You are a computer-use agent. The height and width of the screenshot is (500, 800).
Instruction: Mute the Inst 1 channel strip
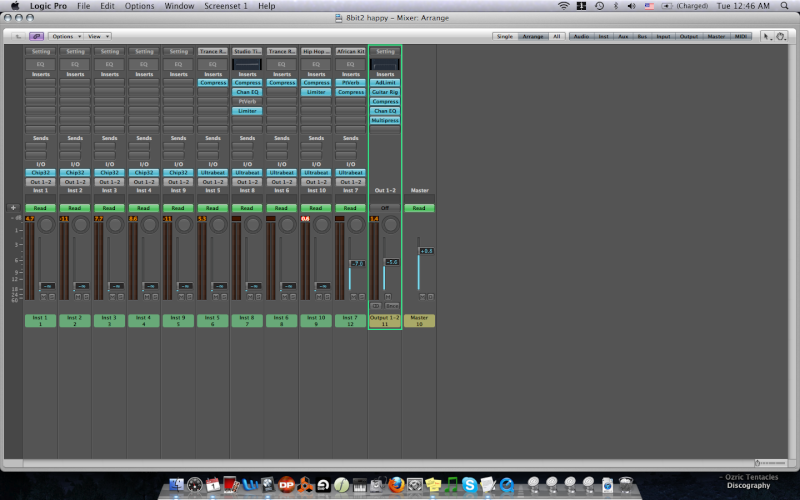tap(43, 297)
